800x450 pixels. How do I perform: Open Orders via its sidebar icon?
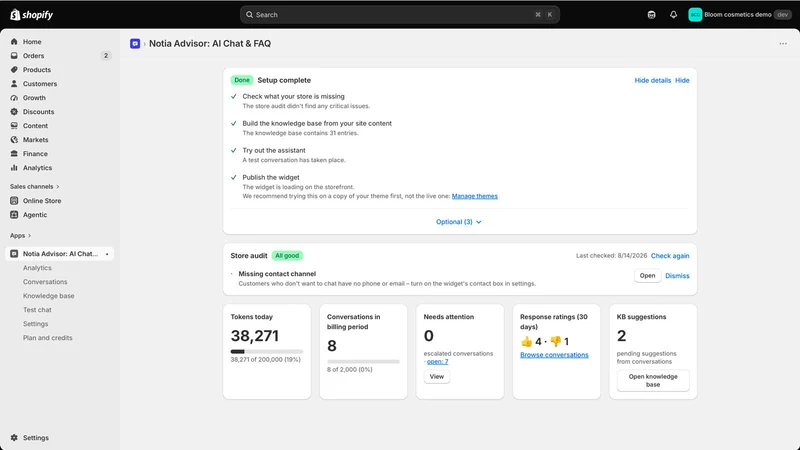click(x=14, y=56)
